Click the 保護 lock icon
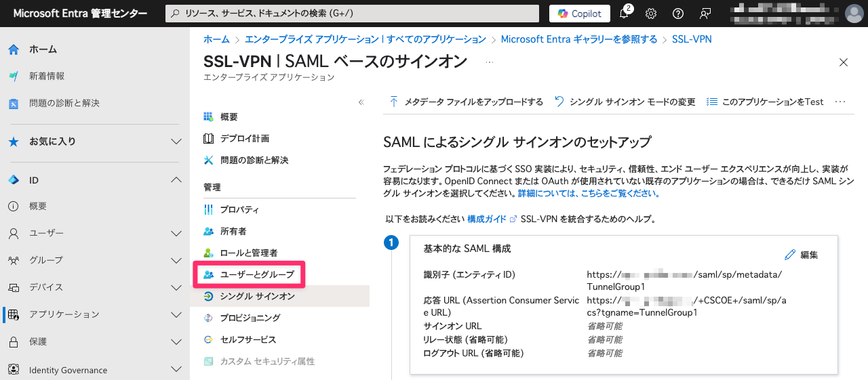Screen dimensions: 868x380 [x=13, y=342]
